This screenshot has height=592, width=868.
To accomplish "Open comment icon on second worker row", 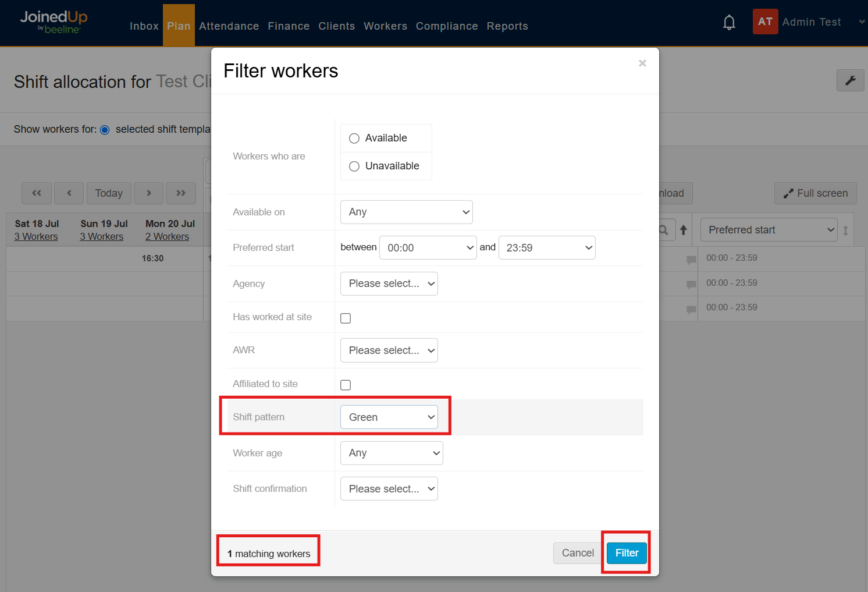I will [691, 285].
